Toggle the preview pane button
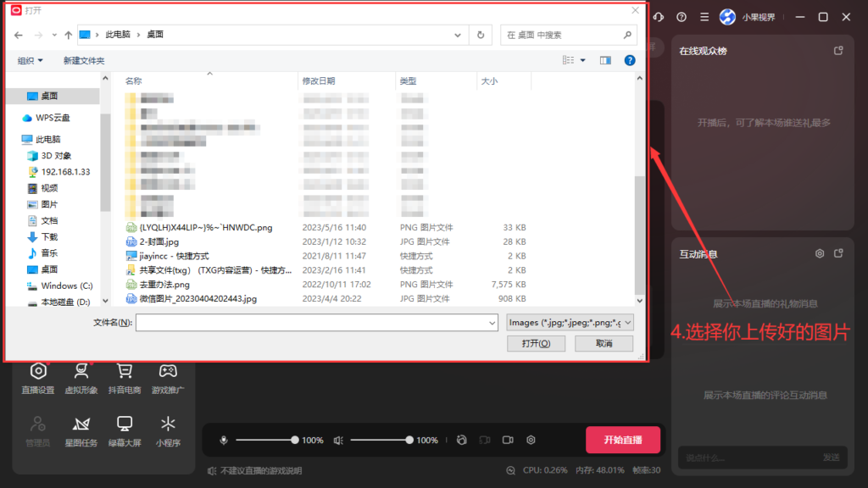The width and height of the screenshot is (868, 488). point(605,60)
